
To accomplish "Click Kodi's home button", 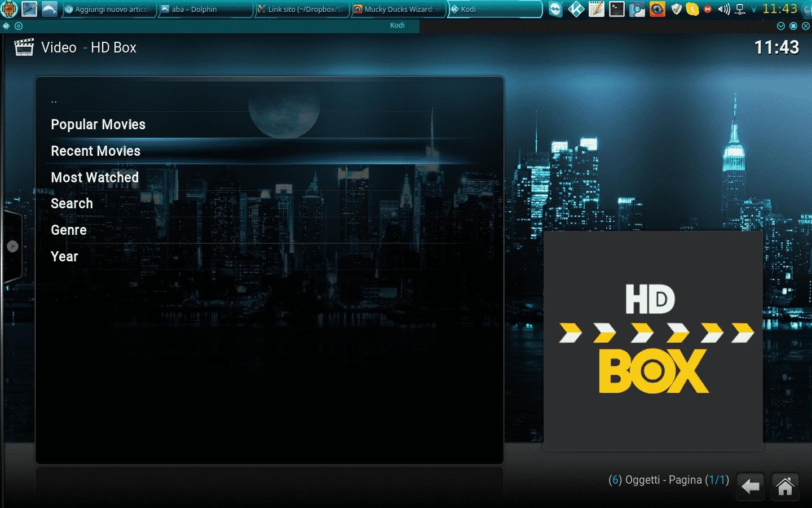I will click(x=785, y=487).
